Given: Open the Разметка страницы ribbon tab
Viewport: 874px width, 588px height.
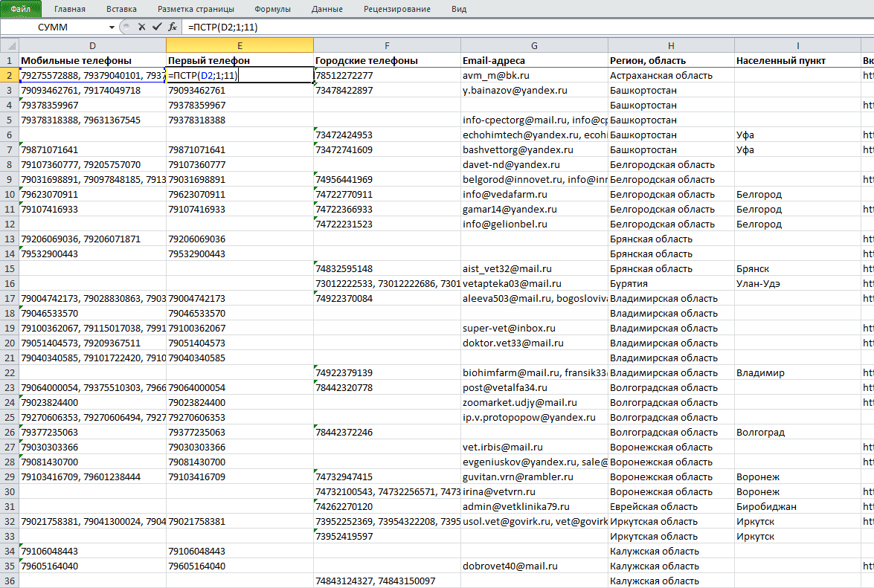Looking at the screenshot, I should (196, 9).
